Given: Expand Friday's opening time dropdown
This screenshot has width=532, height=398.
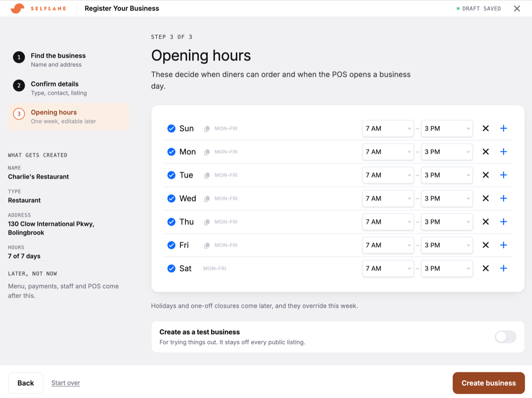Looking at the screenshot, I should click(x=388, y=245).
